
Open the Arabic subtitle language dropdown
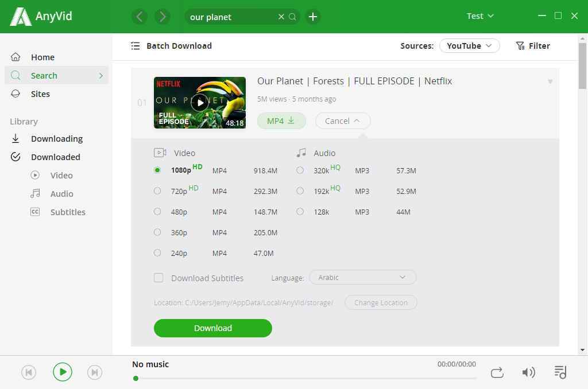[x=363, y=277]
